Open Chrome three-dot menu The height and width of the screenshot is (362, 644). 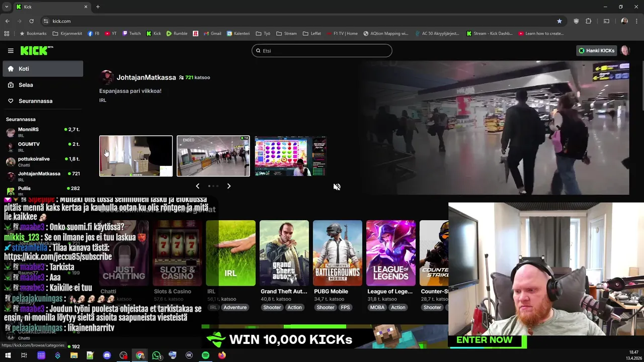[x=636, y=21]
